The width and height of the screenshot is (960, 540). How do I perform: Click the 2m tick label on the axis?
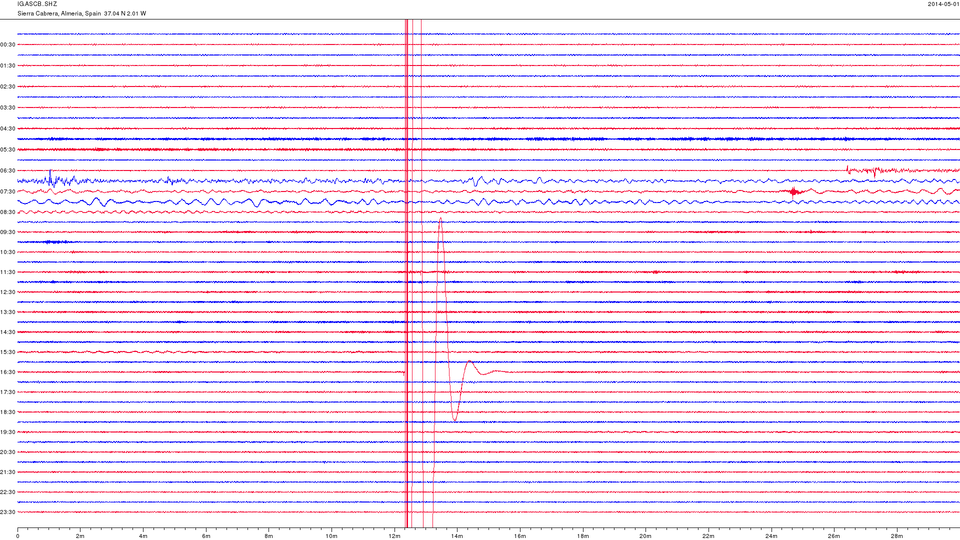click(80, 536)
